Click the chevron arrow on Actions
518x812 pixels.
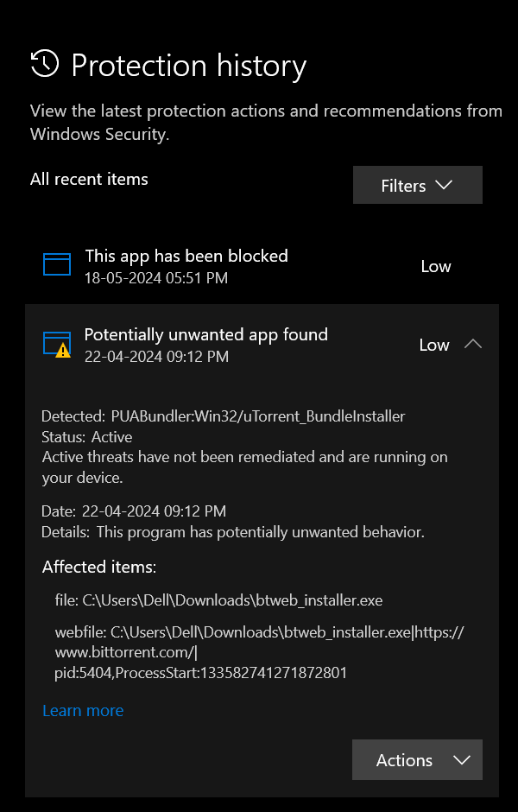coord(461,760)
